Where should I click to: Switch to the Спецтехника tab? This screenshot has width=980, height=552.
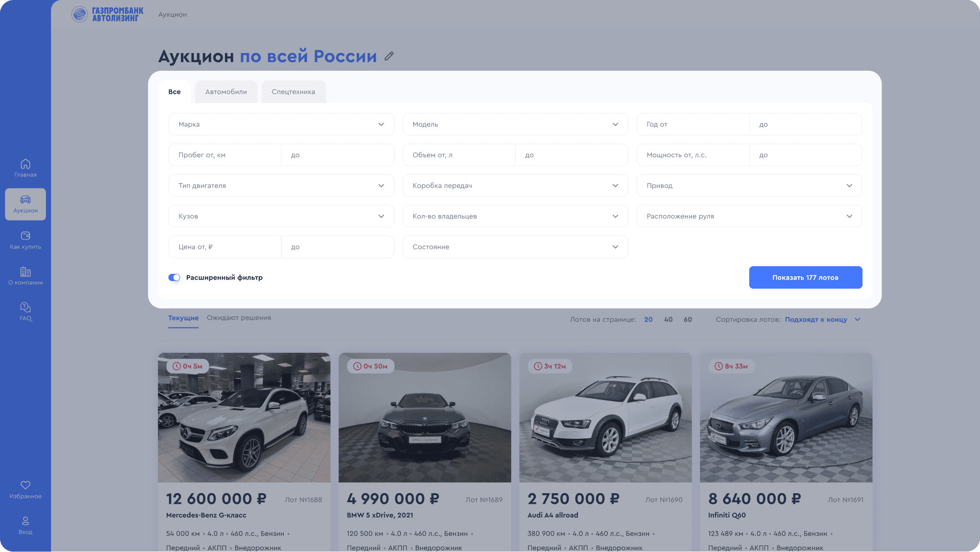click(293, 92)
